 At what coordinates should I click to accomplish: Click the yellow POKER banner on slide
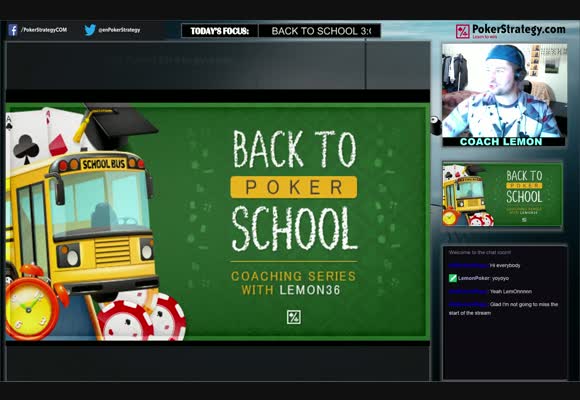tap(294, 187)
